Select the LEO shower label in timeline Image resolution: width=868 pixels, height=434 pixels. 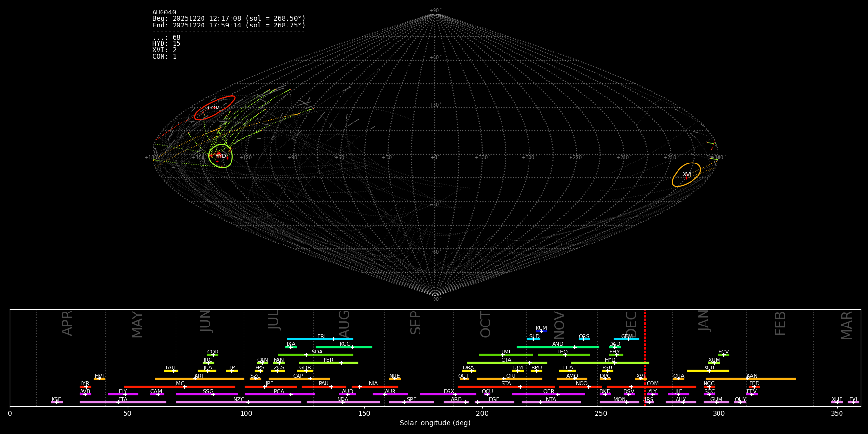coord(563,352)
